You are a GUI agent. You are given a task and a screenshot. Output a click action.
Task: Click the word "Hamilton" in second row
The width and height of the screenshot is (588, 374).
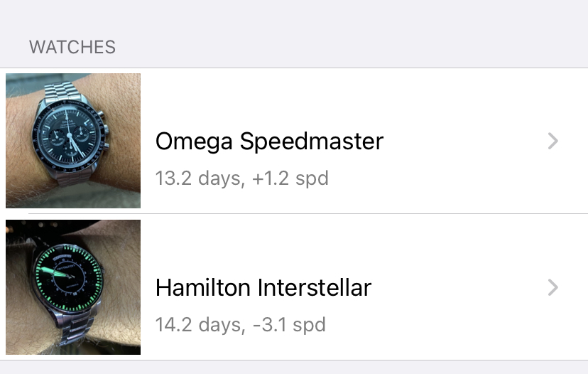(203, 288)
